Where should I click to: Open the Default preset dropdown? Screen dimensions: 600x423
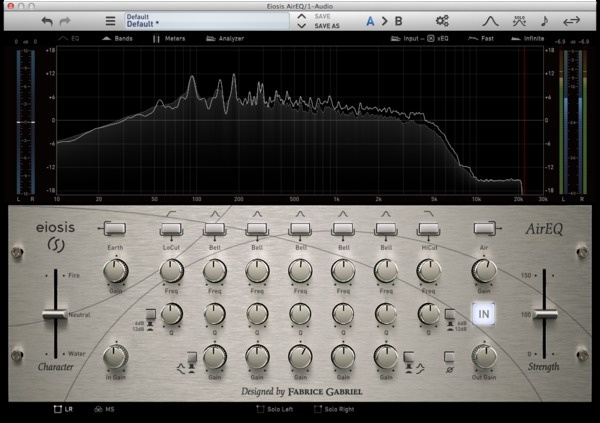(x=205, y=20)
